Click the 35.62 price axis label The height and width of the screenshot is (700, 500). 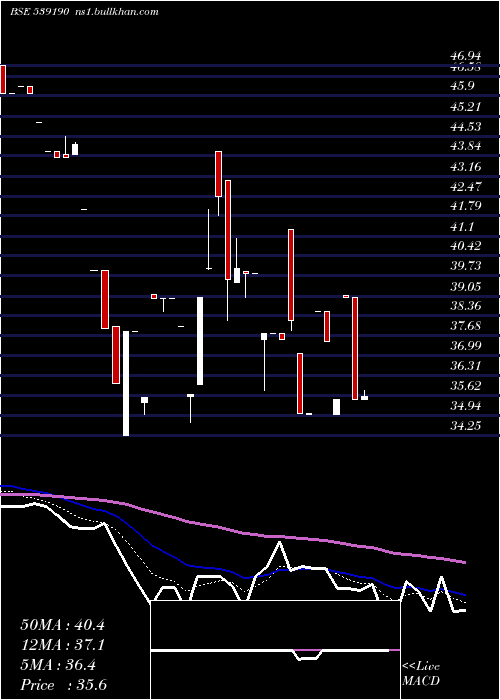point(466,386)
